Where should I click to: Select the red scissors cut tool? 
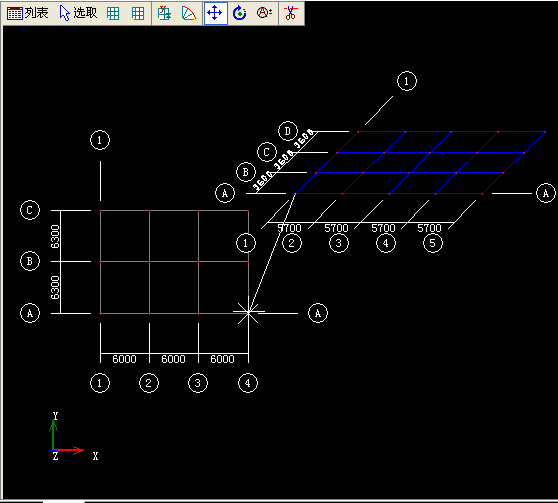pyautogui.click(x=291, y=14)
